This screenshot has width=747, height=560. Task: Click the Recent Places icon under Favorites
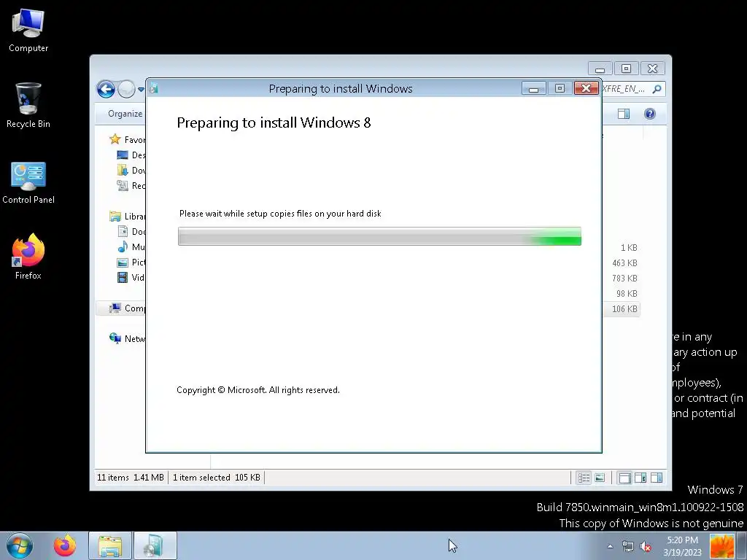tap(123, 185)
